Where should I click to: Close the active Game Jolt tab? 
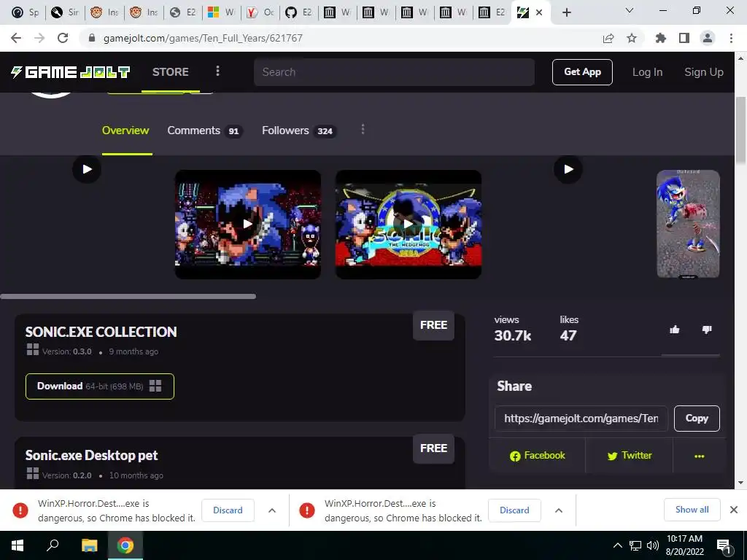point(539,12)
